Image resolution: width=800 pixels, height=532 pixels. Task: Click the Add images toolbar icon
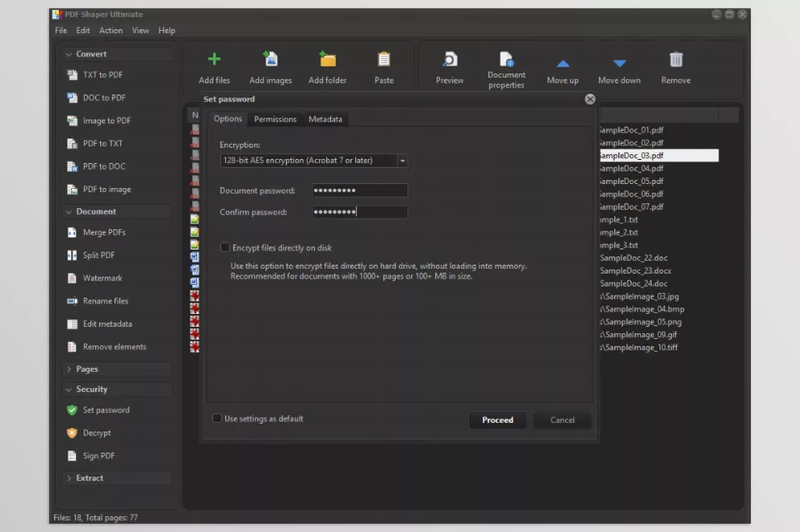(270, 67)
